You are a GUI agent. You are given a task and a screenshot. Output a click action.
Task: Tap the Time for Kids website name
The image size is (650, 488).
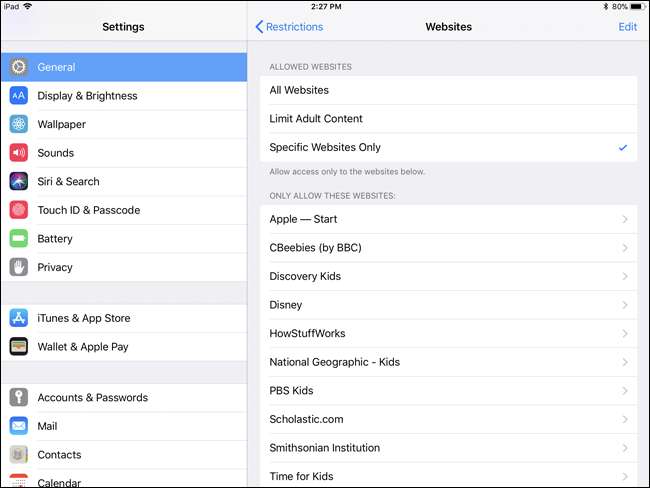[x=301, y=476]
